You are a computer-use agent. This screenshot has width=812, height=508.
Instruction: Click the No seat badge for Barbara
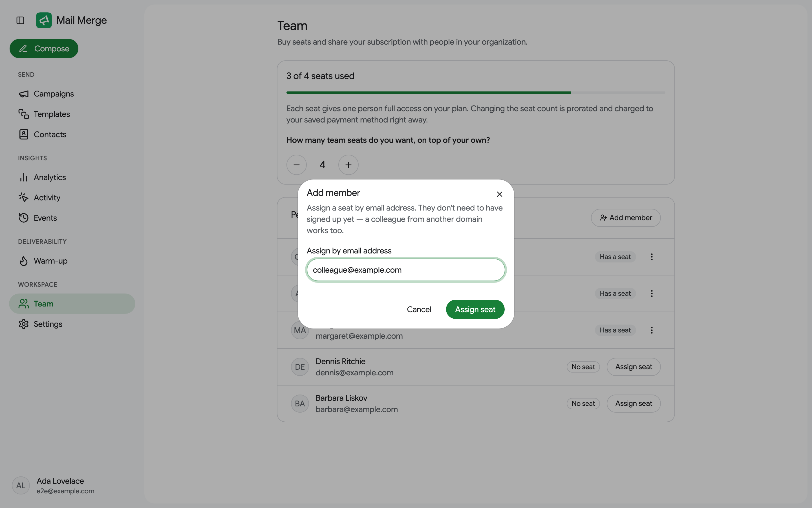tap(583, 404)
